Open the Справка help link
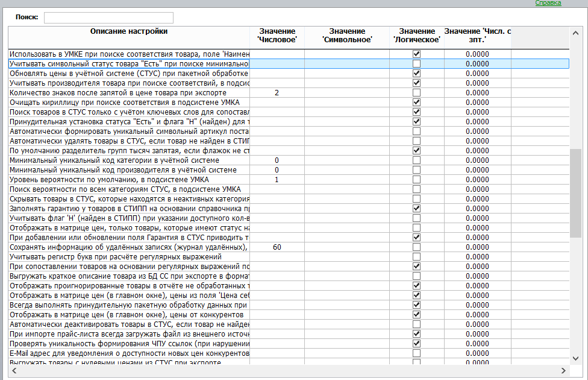This screenshot has height=380, width=588. pos(548,3)
